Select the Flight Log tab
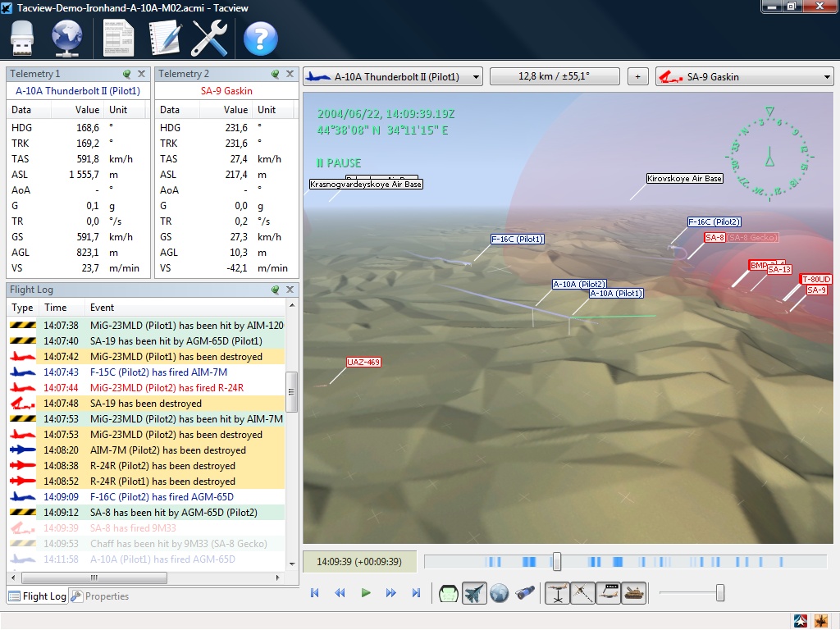840x630 pixels. [x=36, y=596]
